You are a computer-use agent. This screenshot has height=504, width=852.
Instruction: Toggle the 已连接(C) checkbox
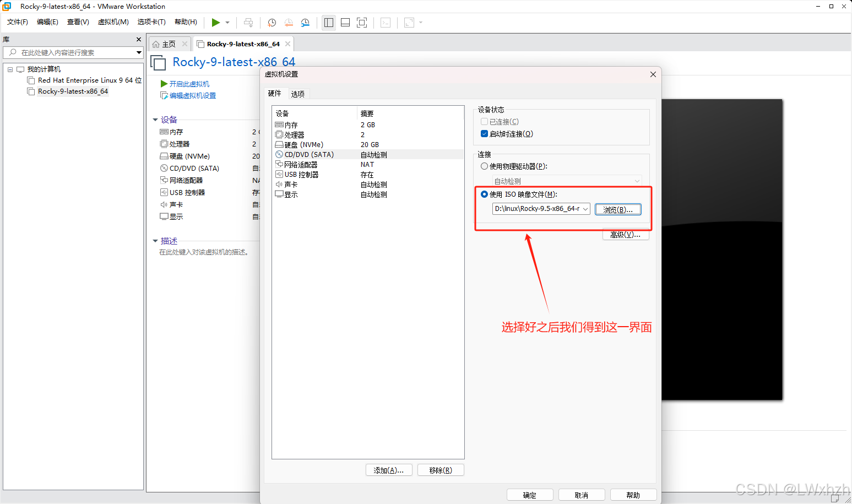(485, 122)
